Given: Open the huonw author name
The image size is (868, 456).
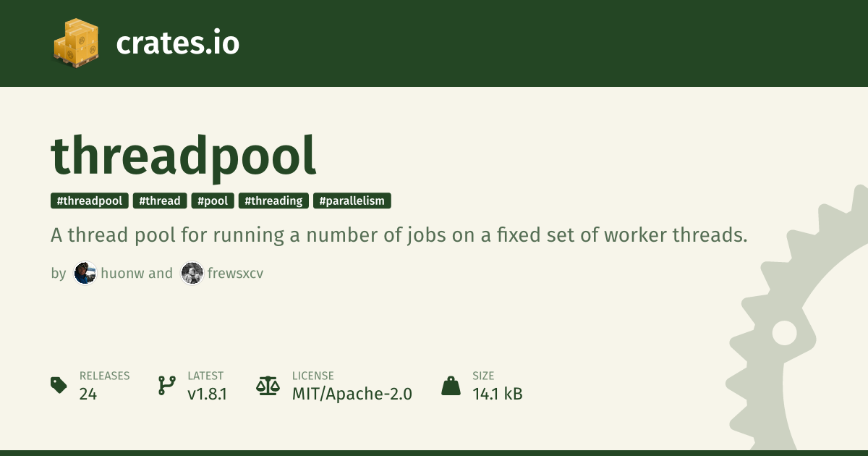Looking at the screenshot, I should coord(122,273).
